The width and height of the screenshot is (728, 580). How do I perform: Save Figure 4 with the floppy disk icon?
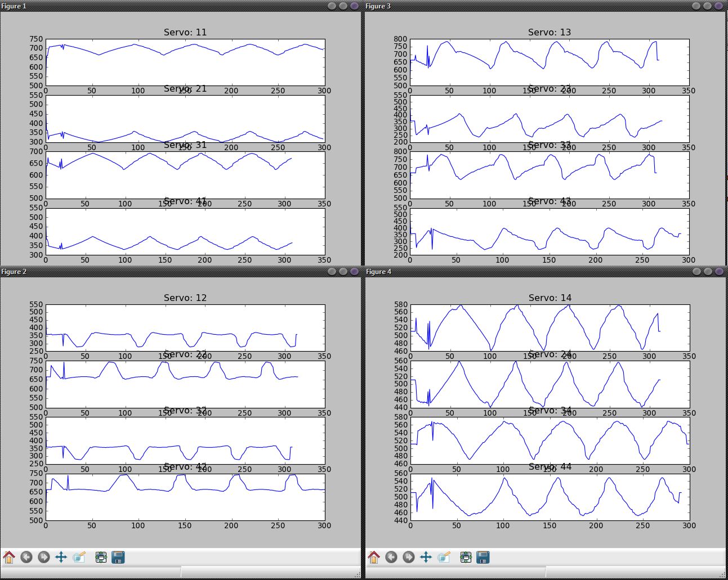(x=483, y=557)
